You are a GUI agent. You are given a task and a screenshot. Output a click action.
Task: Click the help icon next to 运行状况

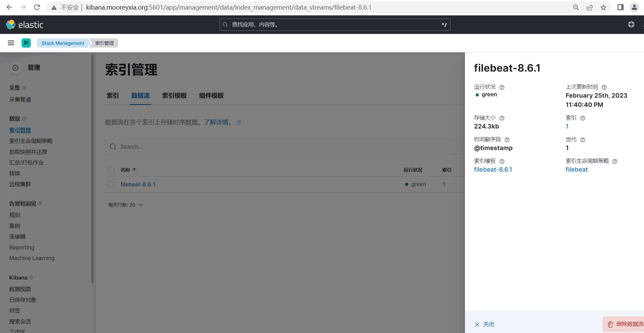click(502, 87)
